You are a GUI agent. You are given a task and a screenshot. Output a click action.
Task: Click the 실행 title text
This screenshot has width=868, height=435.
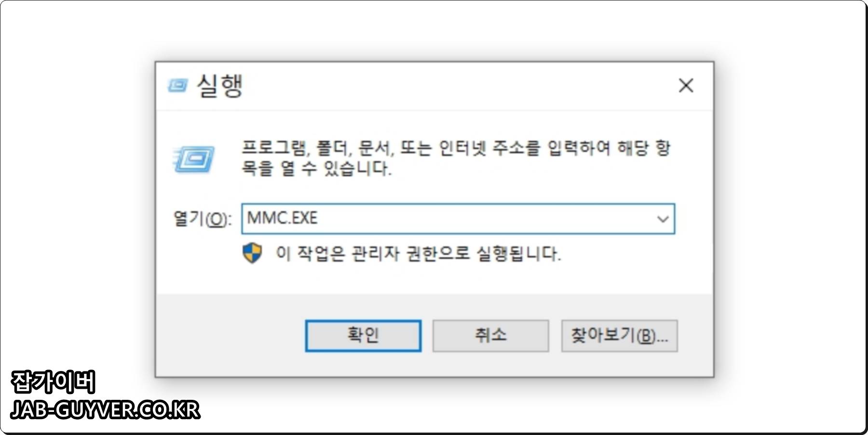point(220,86)
